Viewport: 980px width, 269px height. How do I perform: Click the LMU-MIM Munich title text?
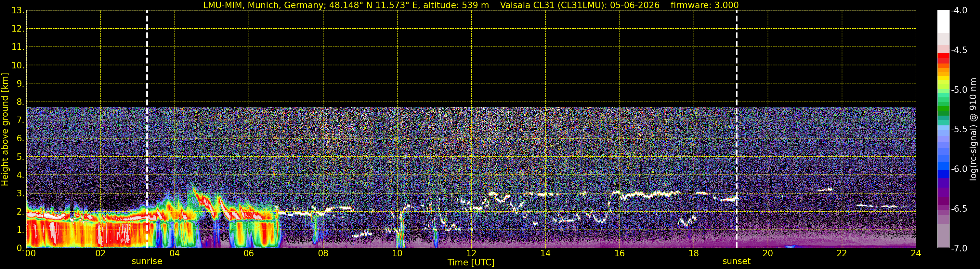pos(346,5)
